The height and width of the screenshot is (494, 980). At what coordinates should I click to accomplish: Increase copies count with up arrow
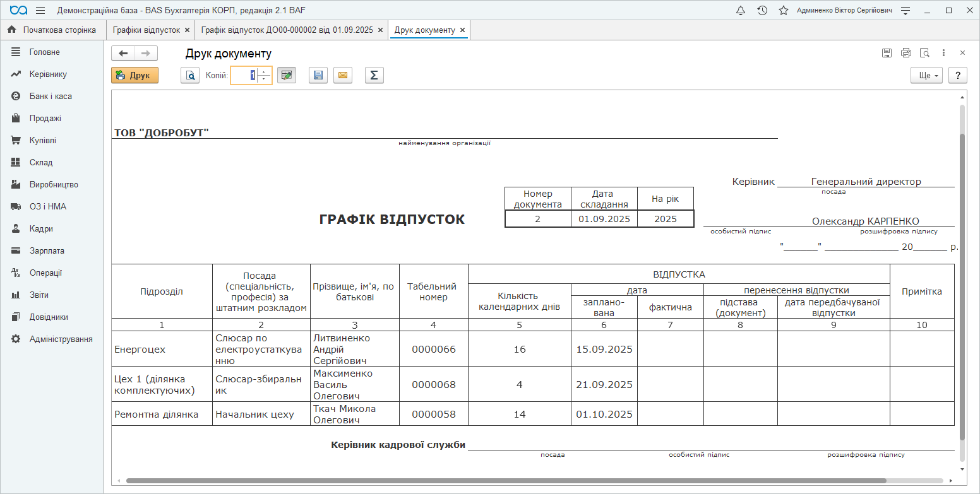point(264,72)
